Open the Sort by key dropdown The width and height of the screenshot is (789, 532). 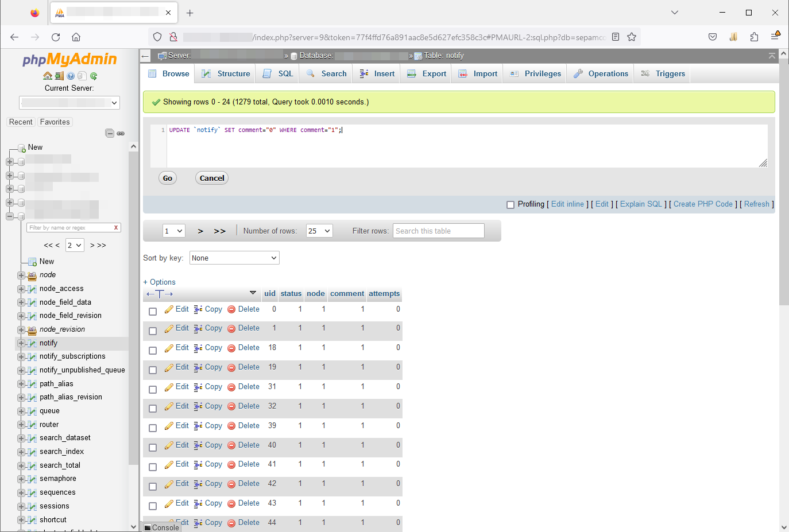click(234, 258)
